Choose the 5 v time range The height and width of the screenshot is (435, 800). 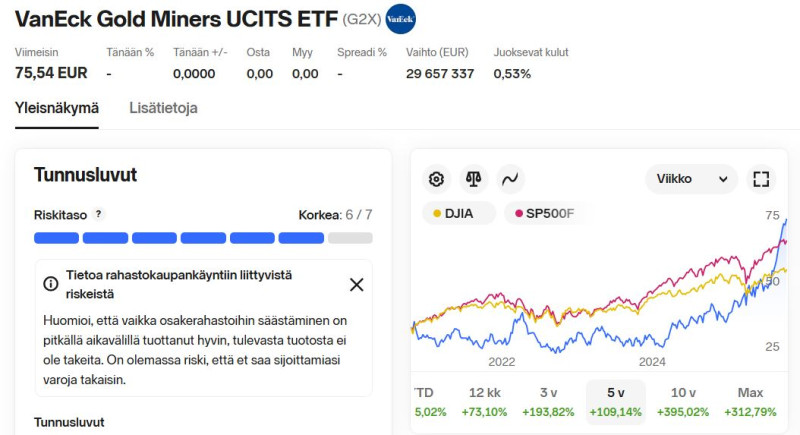(x=615, y=402)
